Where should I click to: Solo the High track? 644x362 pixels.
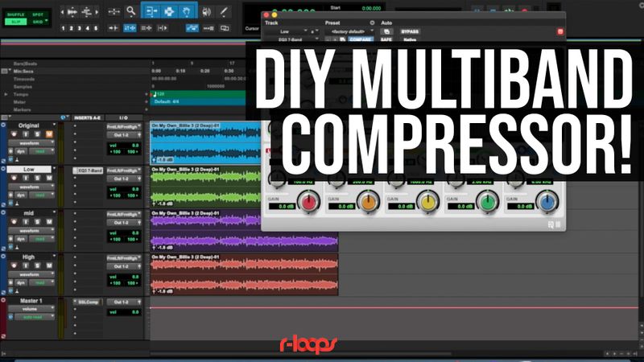pos(37,266)
